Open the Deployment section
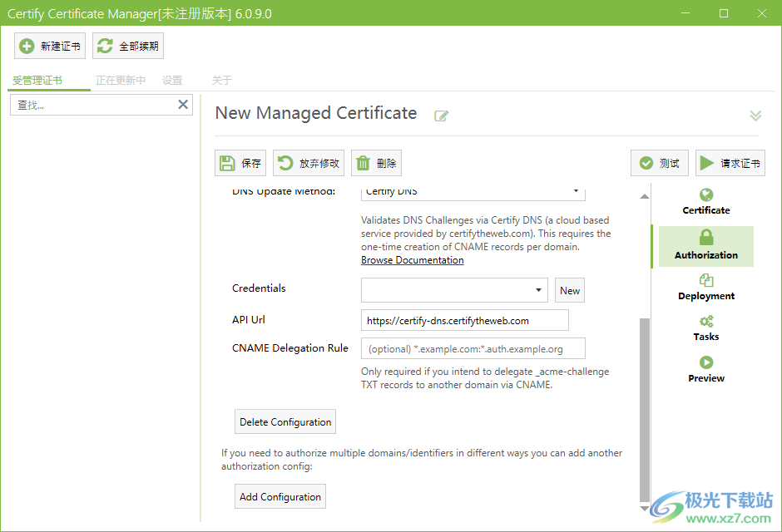 [x=705, y=288]
